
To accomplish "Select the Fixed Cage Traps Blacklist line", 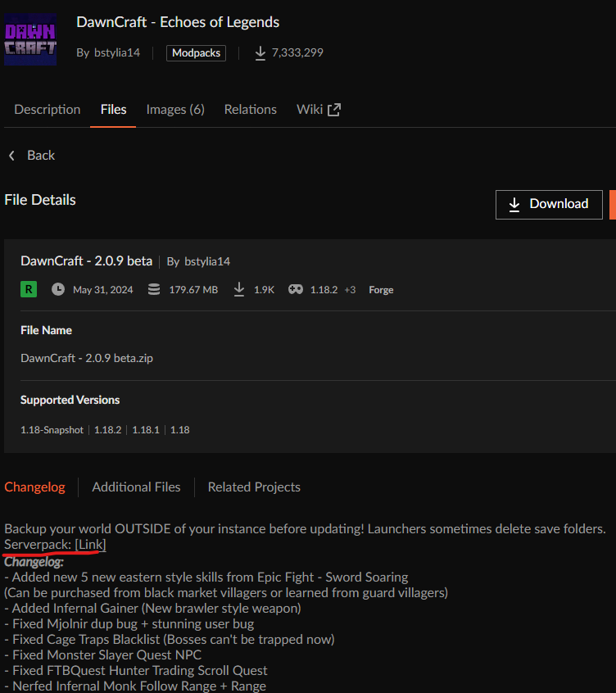I will coord(170,640).
